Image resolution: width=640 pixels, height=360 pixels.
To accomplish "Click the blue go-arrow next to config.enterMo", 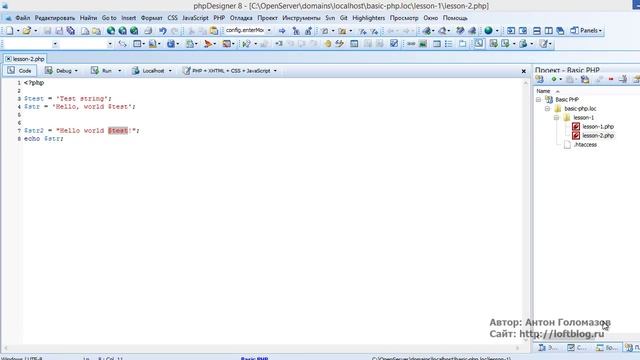I will tap(282, 31).
